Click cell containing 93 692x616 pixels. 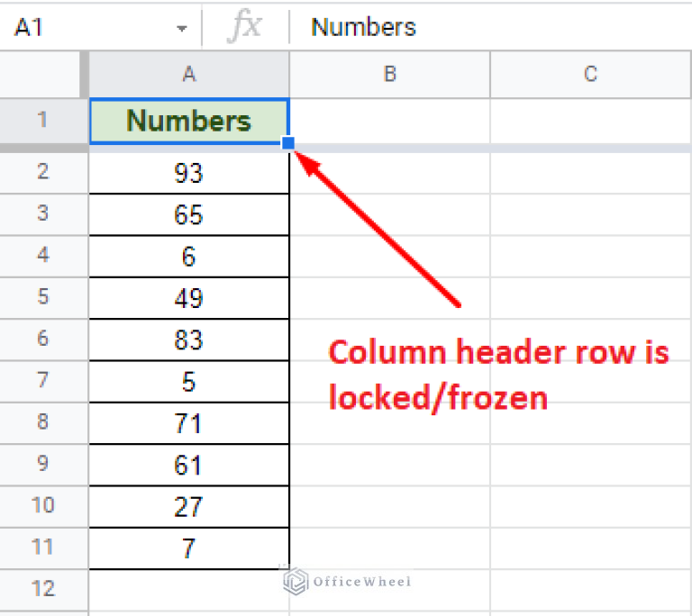pos(189,173)
